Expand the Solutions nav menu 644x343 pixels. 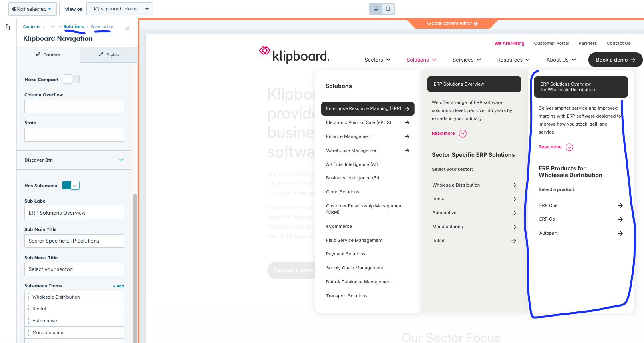421,60
